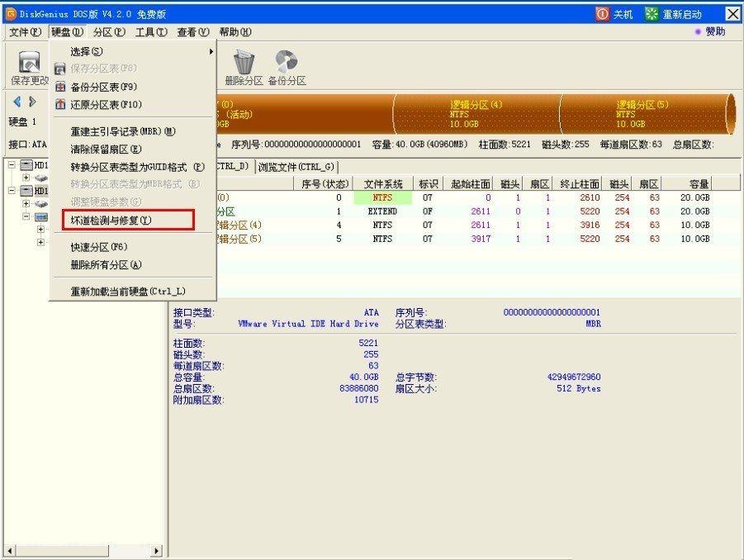
Task: Click the 序号(状态) column header
Action: pos(325,183)
